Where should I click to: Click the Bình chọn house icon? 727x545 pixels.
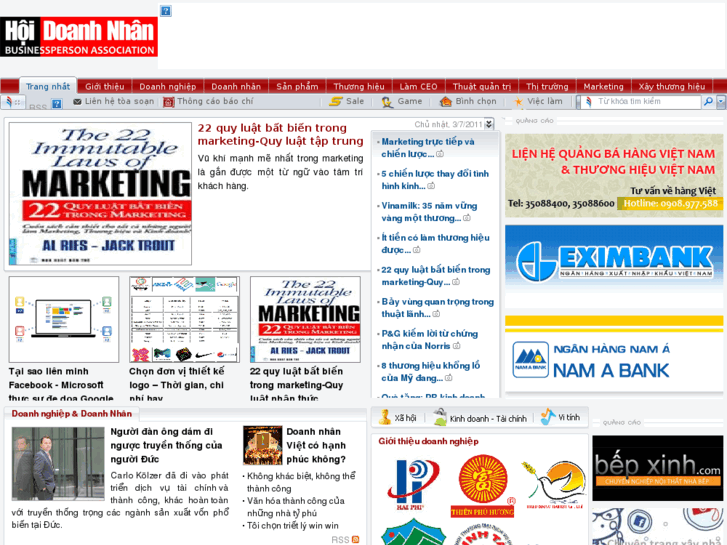point(446,101)
